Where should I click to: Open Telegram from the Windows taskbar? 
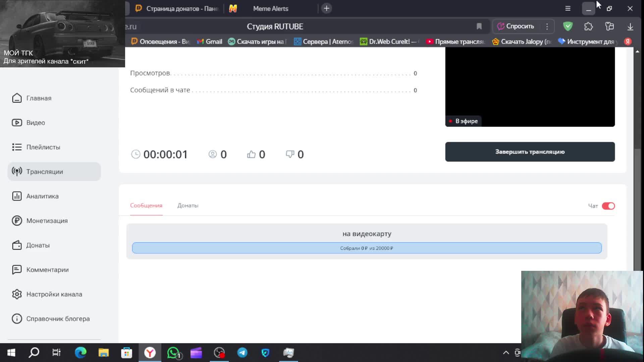click(x=242, y=352)
